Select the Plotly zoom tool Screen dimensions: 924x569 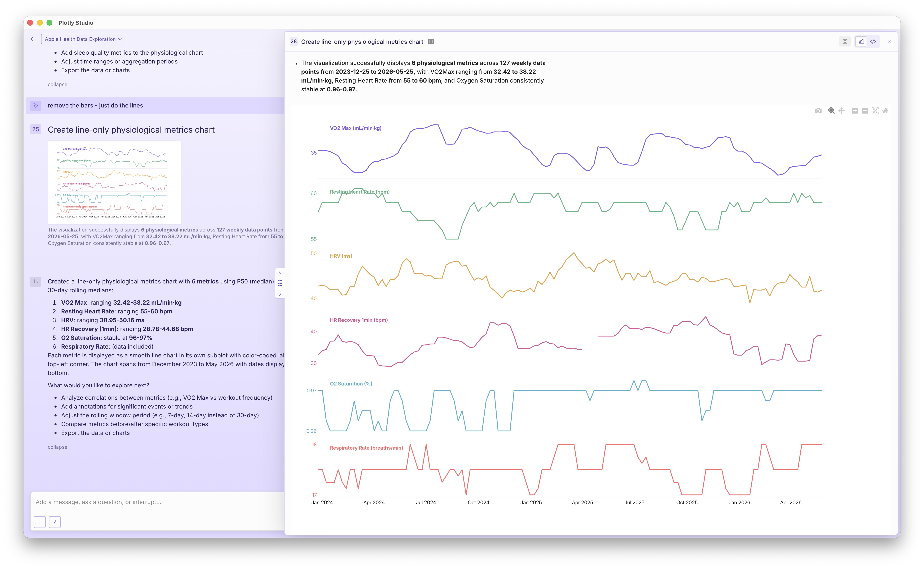(831, 111)
